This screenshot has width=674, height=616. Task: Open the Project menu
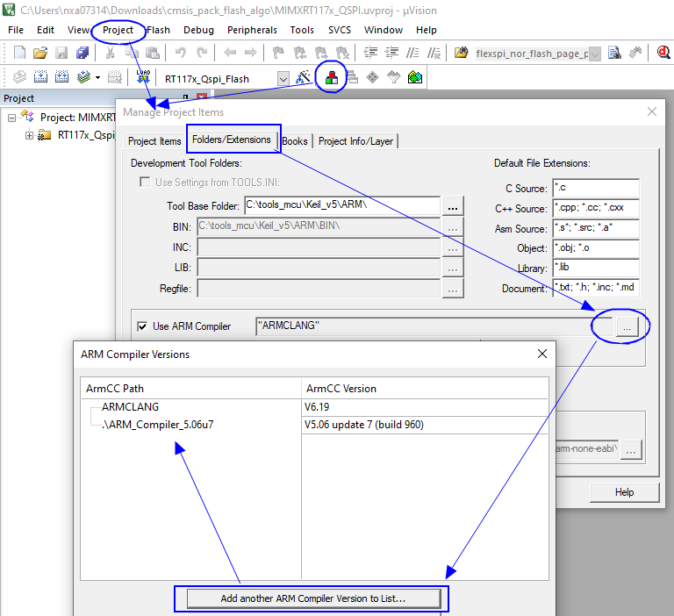click(x=118, y=30)
